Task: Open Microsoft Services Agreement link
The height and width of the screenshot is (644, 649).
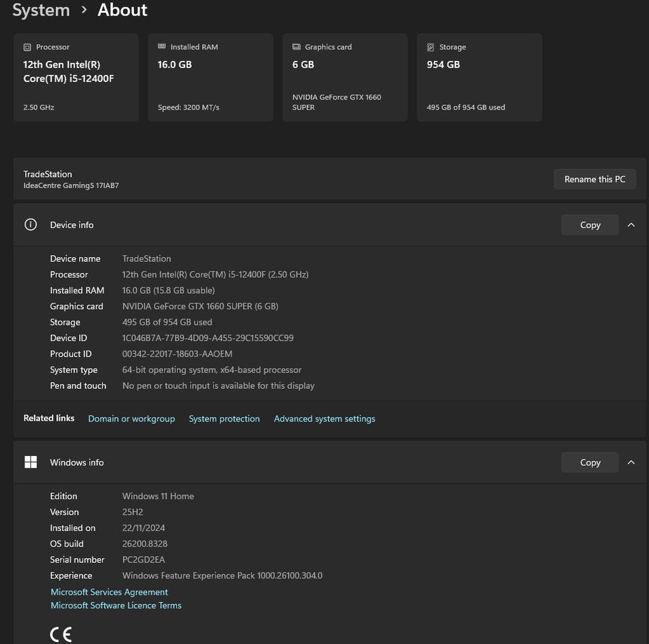Action: tap(110, 592)
